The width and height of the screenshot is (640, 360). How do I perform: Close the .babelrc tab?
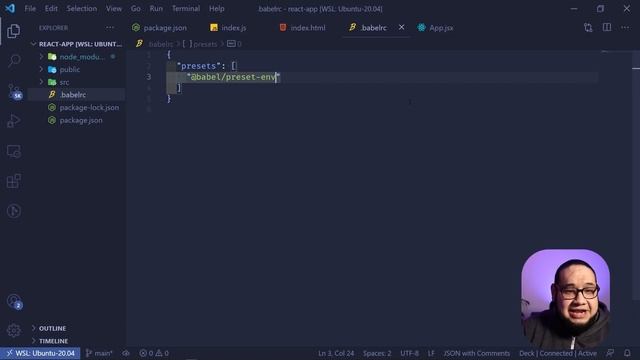(x=402, y=27)
